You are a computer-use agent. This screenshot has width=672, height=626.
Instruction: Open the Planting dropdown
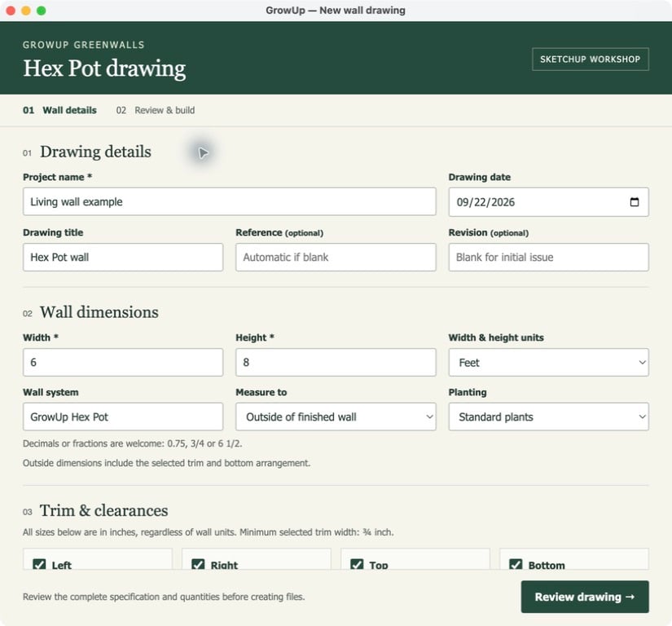(x=548, y=417)
